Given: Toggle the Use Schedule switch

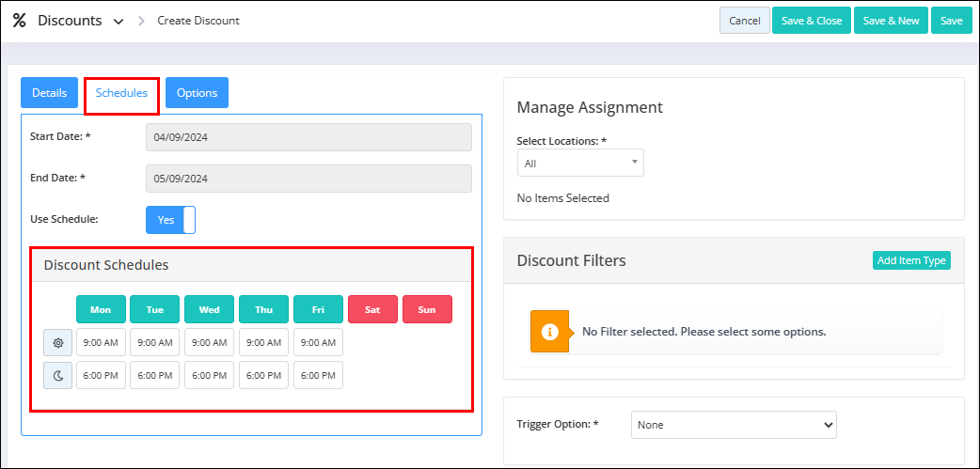Looking at the screenshot, I should point(170,220).
